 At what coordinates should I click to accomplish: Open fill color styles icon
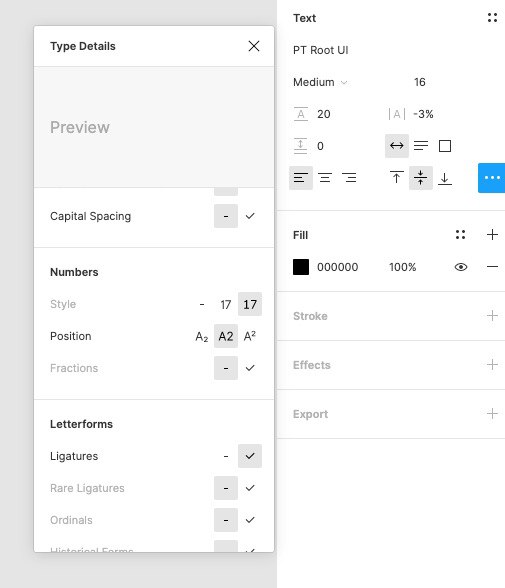(460, 235)
